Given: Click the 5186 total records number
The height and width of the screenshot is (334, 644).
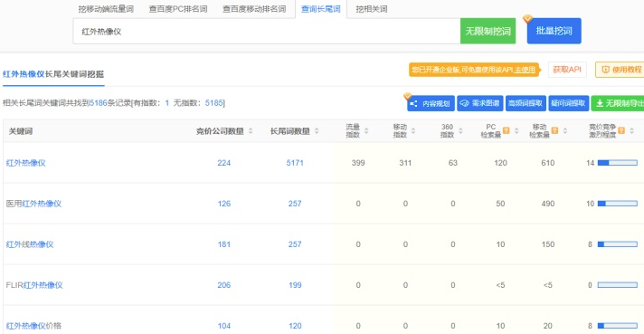Looking at the screenshot, I should point(99,102).
